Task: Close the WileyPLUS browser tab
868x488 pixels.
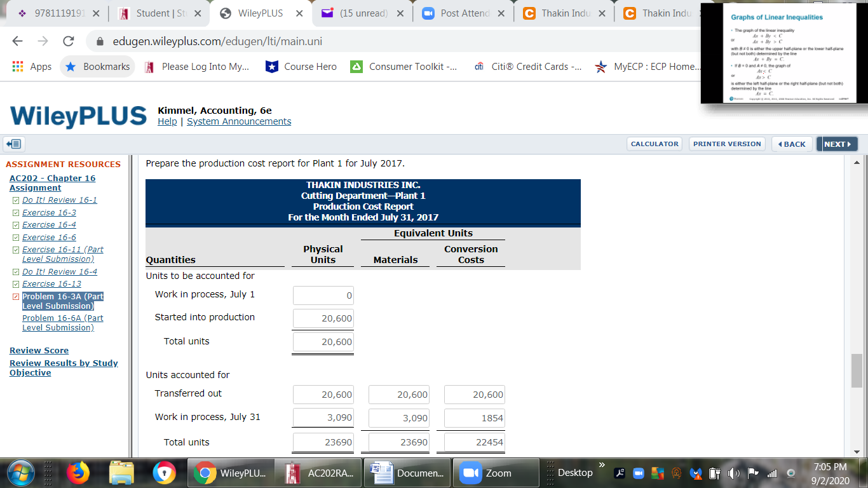Action: tap(299, 13)
